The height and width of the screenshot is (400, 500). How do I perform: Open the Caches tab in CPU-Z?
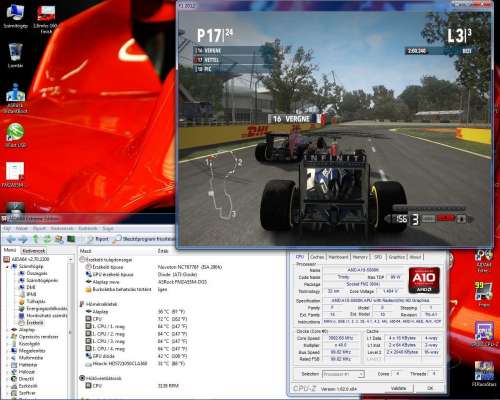point(317,257)
